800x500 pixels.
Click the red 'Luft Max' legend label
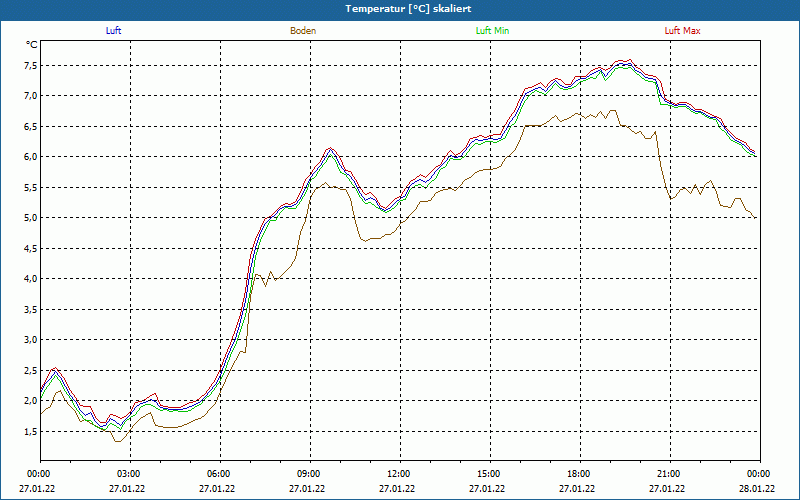(682, 31)
